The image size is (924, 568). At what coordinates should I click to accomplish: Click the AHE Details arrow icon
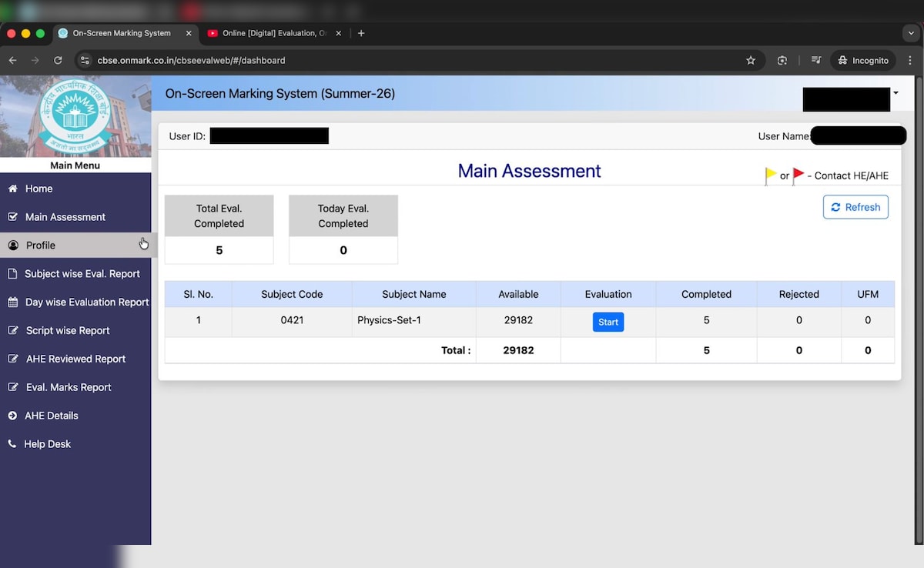12,416
